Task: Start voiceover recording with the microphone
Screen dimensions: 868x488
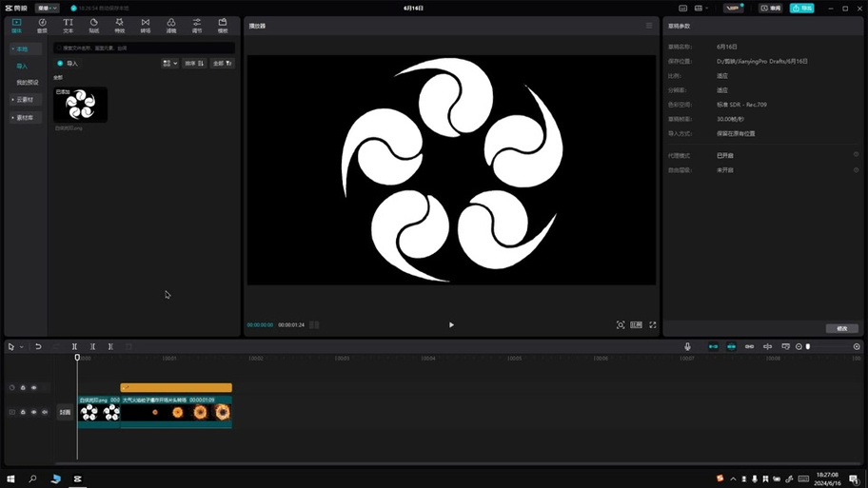Action: (x=687, y=347)
